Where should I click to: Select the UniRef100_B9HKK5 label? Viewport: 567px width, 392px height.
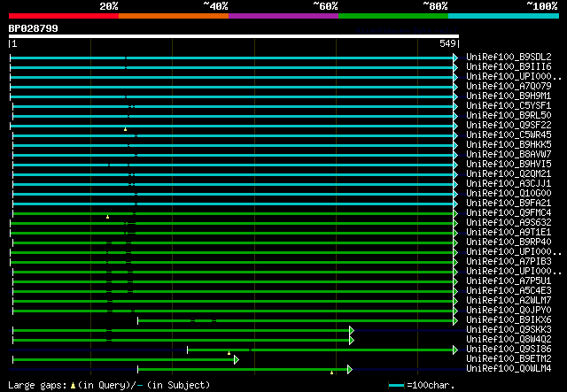tap(509, 145)
